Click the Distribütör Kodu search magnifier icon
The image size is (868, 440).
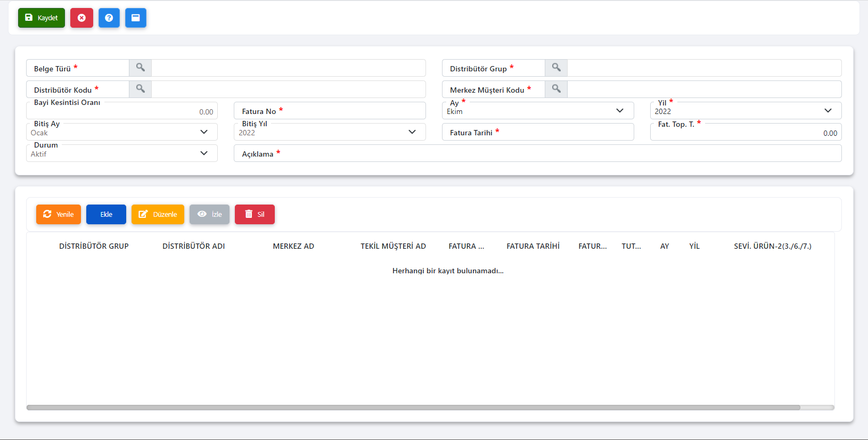click(x=140, y=89)
